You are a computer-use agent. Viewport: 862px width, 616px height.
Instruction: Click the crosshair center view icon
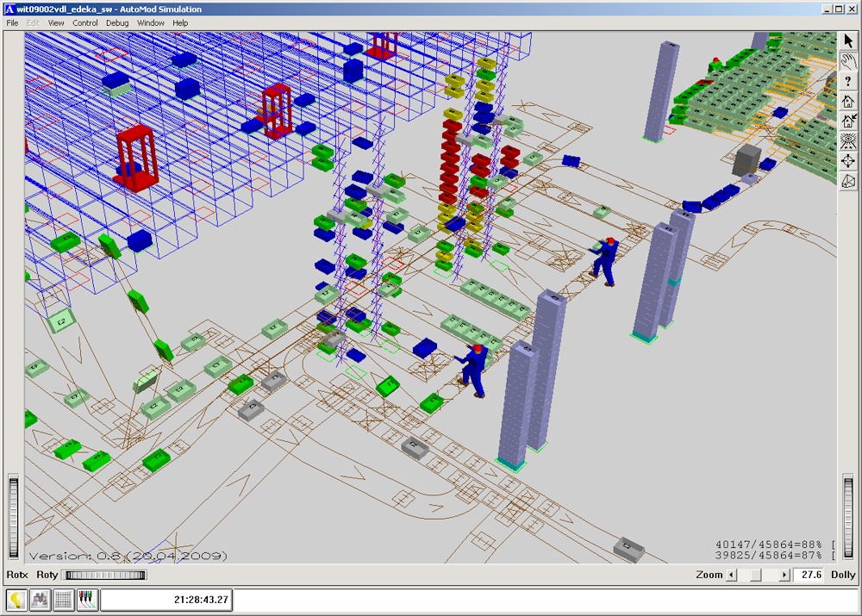(848, 160)
